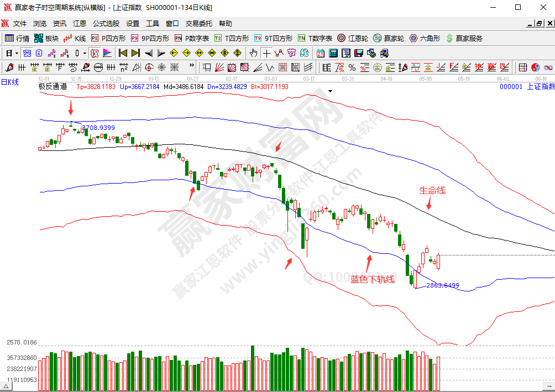Click the save floppy disk icon
Image resolution: width=555 pixels, height=392 pixels.
tap(358, 53)
